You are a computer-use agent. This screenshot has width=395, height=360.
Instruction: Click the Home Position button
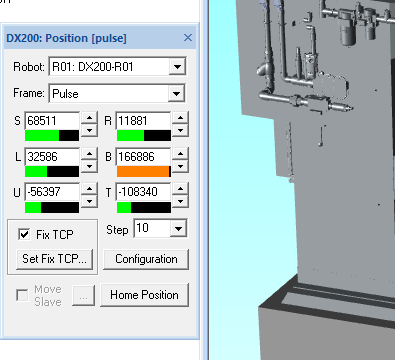pyautogui.click(x=144, y=295)
